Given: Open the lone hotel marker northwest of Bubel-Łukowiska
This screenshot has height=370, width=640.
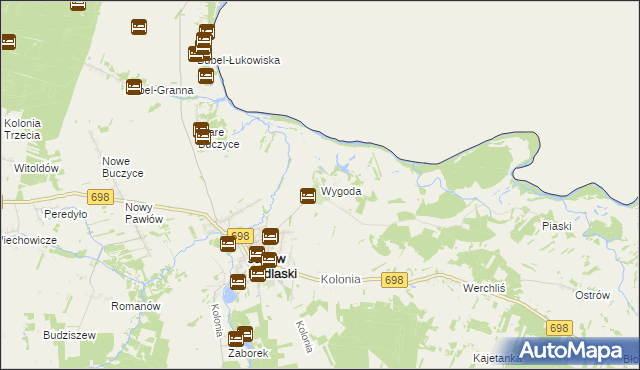Looking at the screenshot, I should (x=139, y=27).
